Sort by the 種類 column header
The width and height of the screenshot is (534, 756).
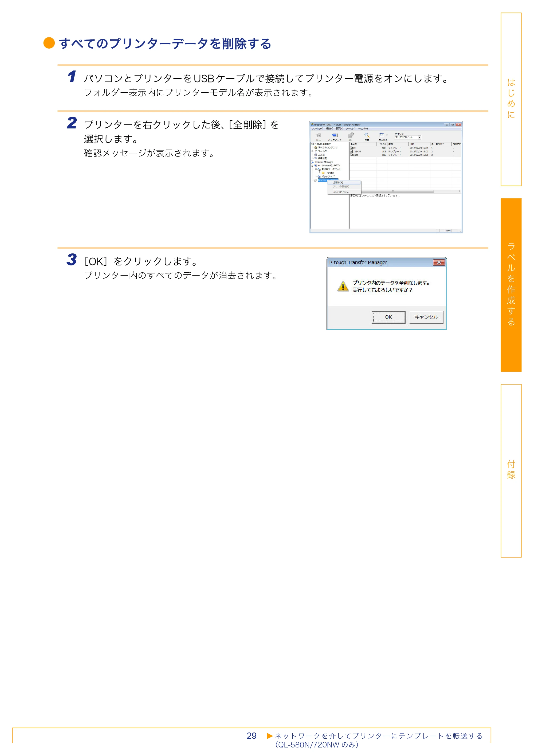coord(398,144)
